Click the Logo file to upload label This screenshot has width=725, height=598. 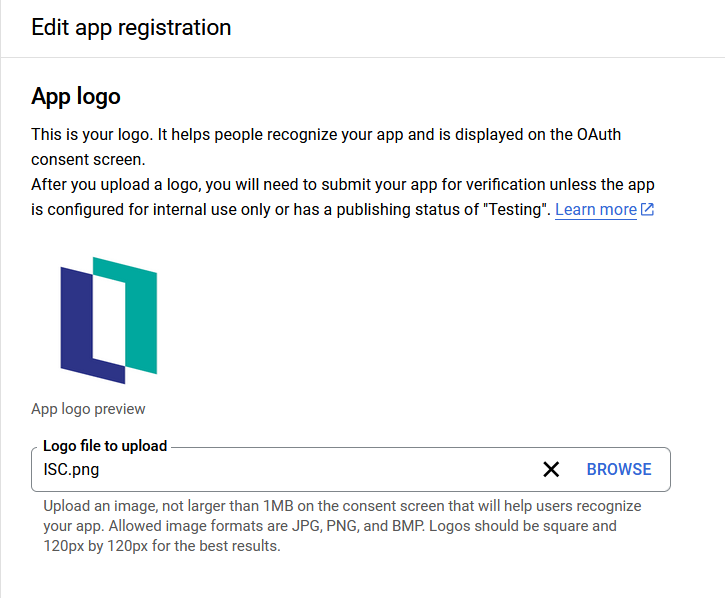pyautogui.click(x=105, y=446)
